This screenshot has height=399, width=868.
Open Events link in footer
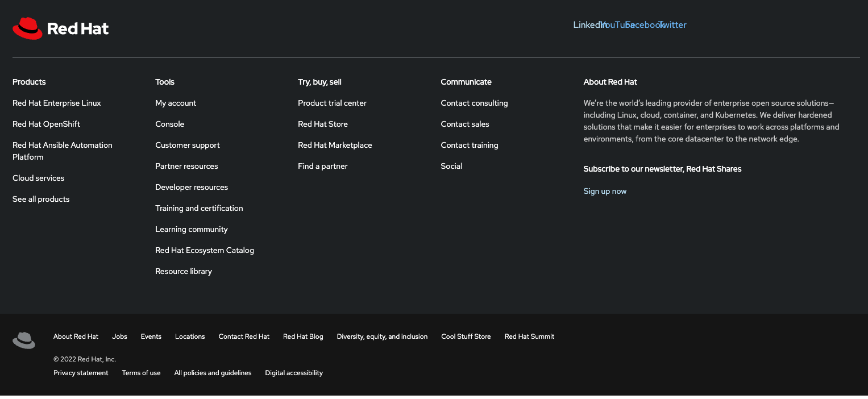[x=151, y=336]
